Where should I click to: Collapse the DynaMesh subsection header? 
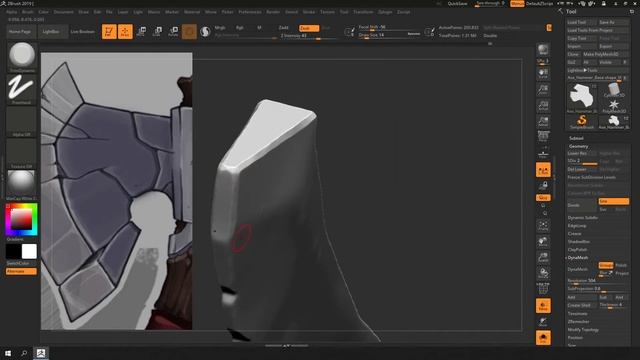point(578,258)
